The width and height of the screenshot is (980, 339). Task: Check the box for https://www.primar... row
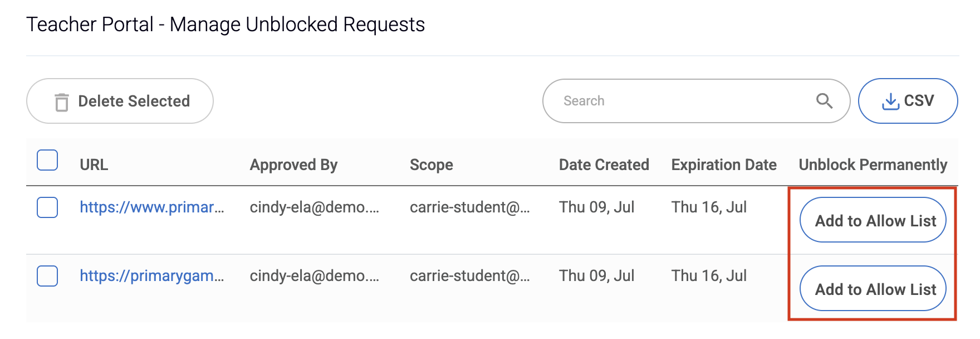(x=47, y=207)
